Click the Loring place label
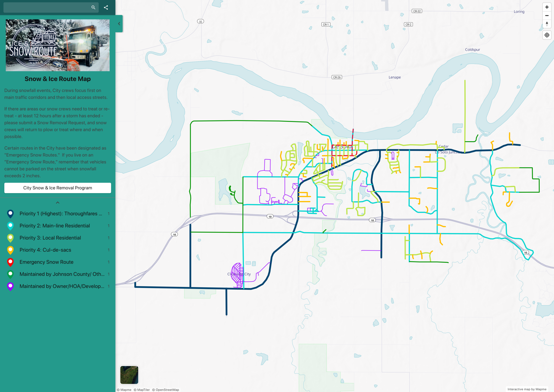Viewport: 554px width, 392px height. tap(519, 12)
